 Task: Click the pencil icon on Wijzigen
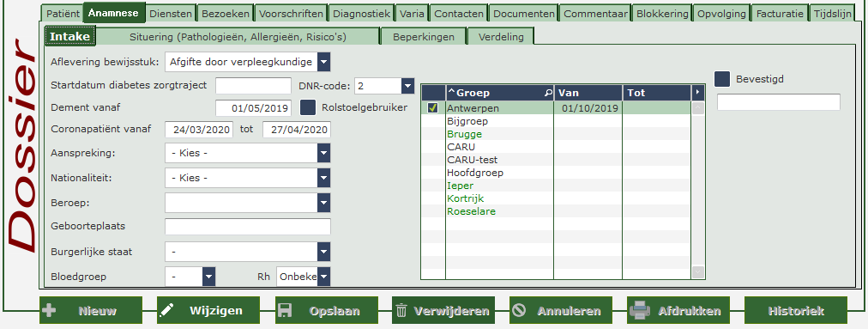(x=166, y=310)
